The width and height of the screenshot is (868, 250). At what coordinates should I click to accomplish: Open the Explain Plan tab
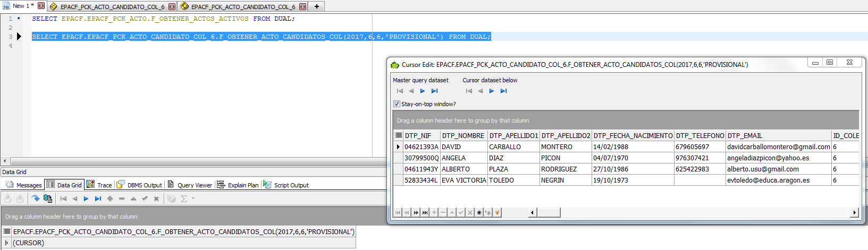pos(238,185)
